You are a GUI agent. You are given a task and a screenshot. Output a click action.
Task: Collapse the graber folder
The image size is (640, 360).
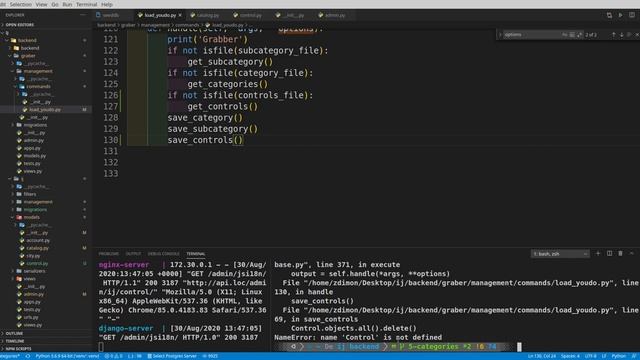click(28, 56)
